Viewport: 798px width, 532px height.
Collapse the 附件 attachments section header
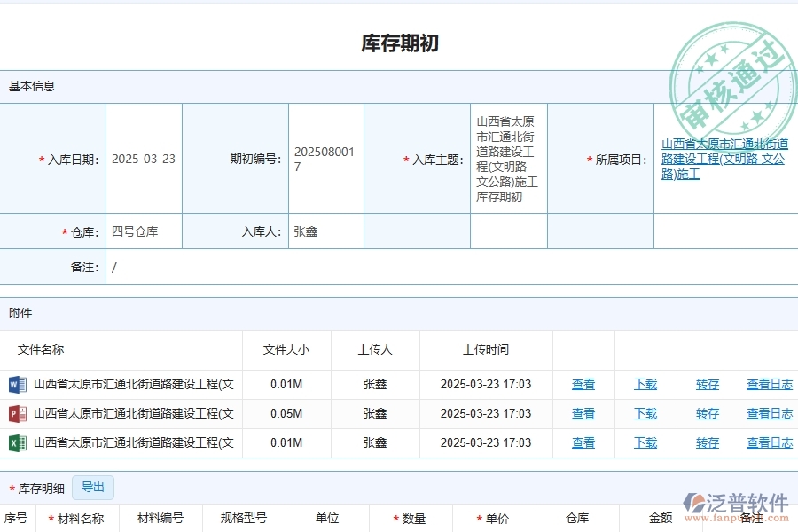click(20, 313)
